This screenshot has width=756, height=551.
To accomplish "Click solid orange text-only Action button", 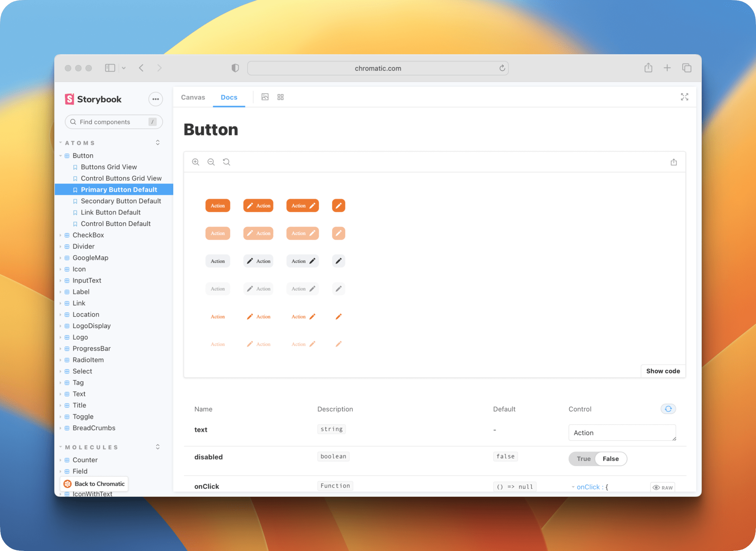I will click(x=218, y=206).
